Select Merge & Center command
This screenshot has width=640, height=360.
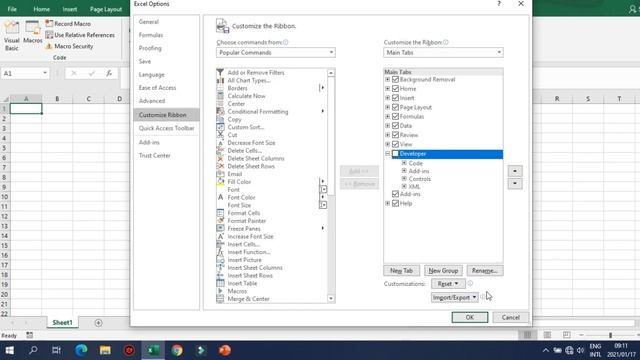click(x=248, y=299)
